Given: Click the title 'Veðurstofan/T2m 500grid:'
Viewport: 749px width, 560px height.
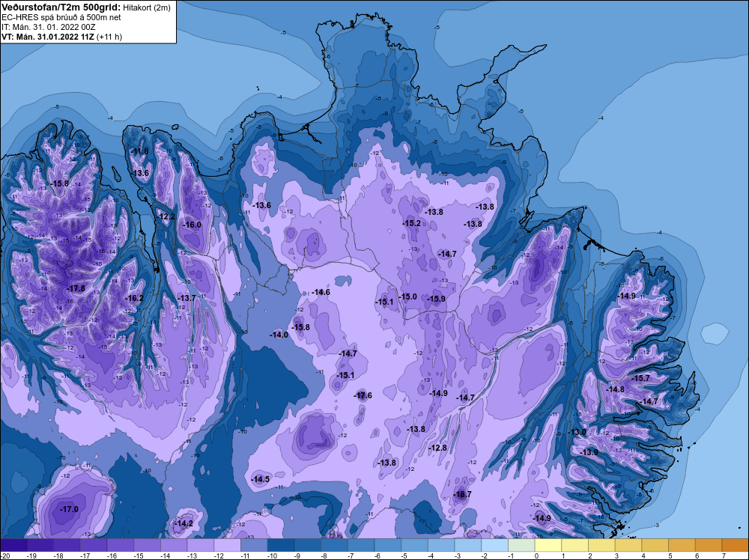Looking at the screenshot, I should [x=61, y=7].
